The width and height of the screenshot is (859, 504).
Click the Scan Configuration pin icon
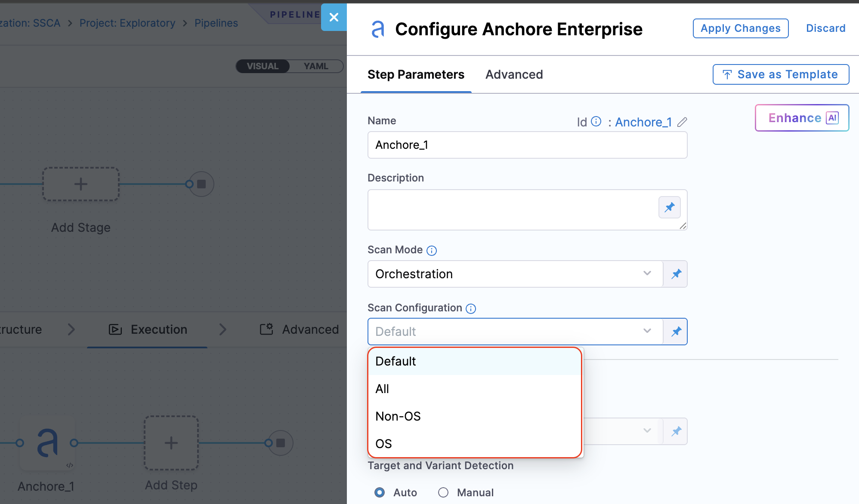pyautogui.click(x=676, y=332)
